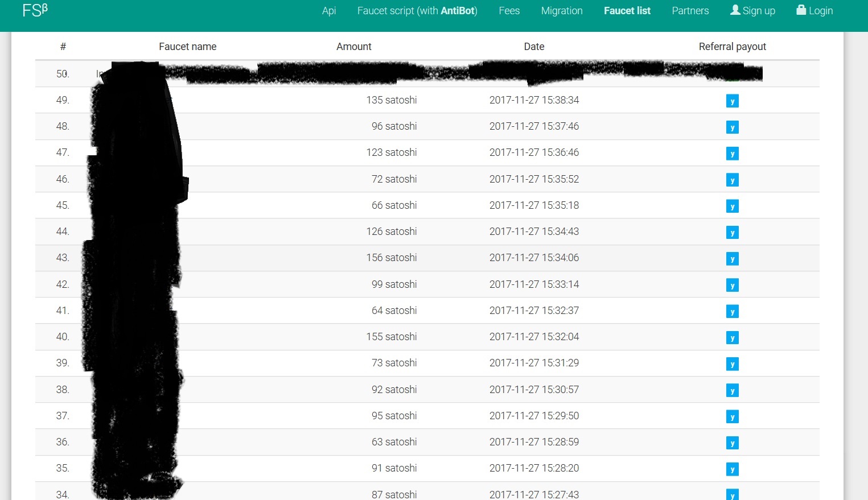Go to the Fees page
Viewport: 868px width, 500px height.
pyautogui.click(x=509, y=11)
